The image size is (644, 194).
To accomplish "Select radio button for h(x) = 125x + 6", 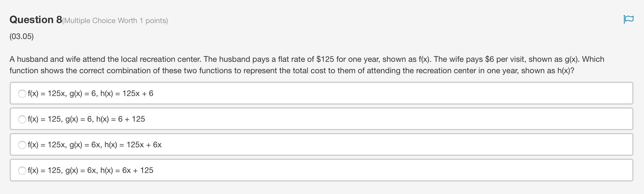I will [22, 94].
